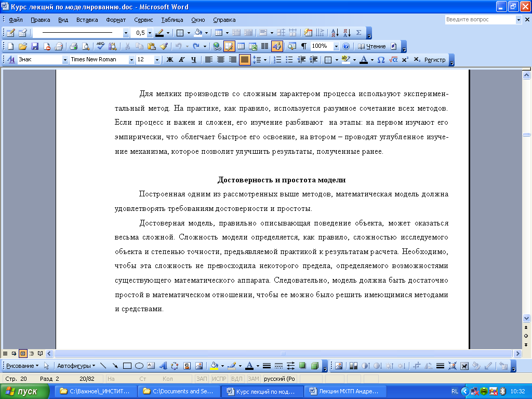
Task: Insert an equation with square root icon
Action: pyautogui.click(x=393, y=60)
